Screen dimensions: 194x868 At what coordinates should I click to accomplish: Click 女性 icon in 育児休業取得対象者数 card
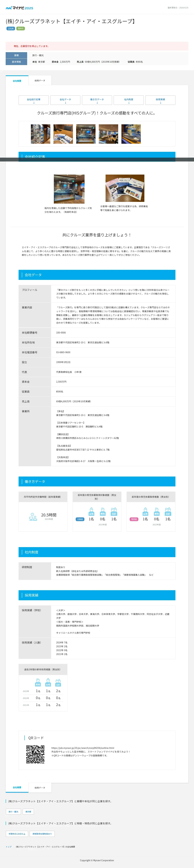point(92,511)
